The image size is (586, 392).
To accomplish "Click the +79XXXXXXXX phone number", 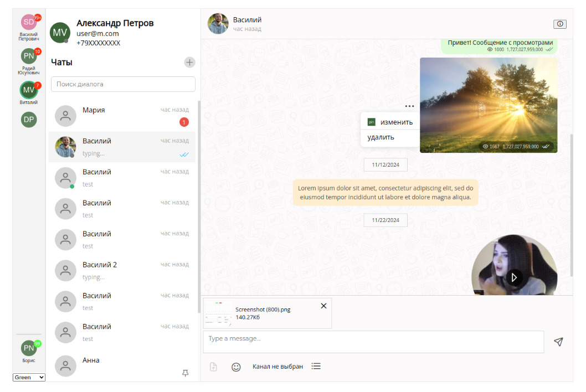I will (98, 43).
